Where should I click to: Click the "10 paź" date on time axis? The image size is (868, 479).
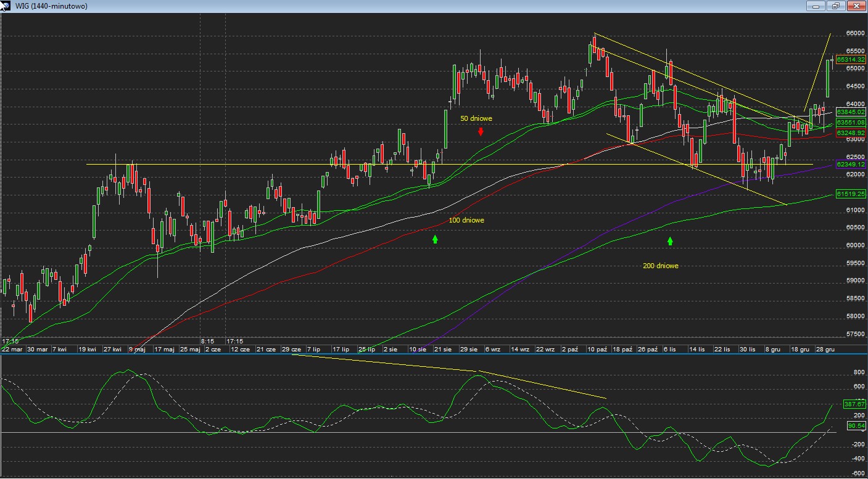597,349
